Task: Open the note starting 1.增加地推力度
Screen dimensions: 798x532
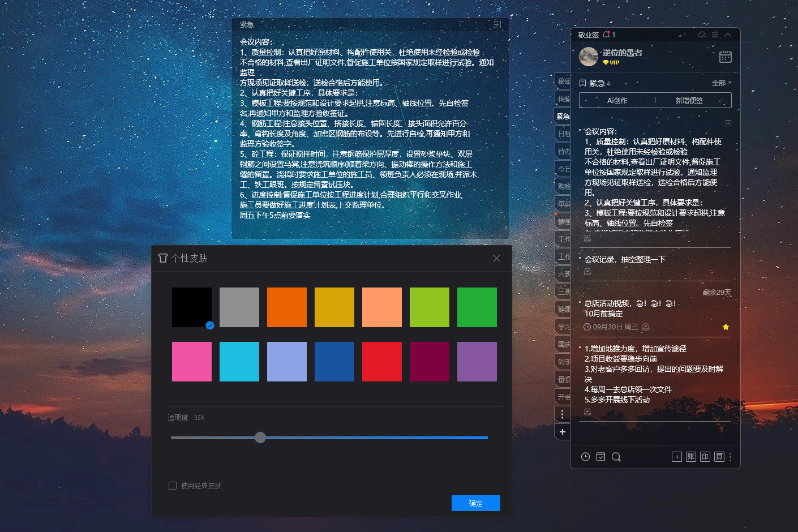Action: pyautogui.click(x=655, y=374)
